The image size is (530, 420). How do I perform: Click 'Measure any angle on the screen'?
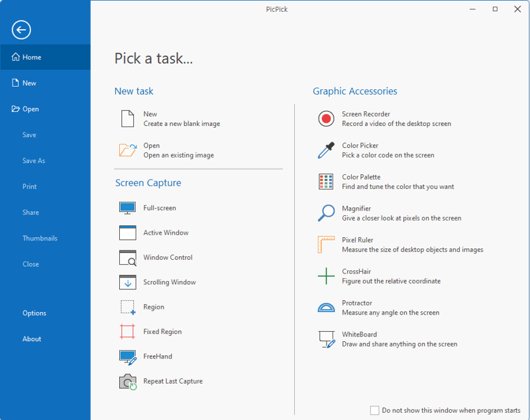(390, 313)
